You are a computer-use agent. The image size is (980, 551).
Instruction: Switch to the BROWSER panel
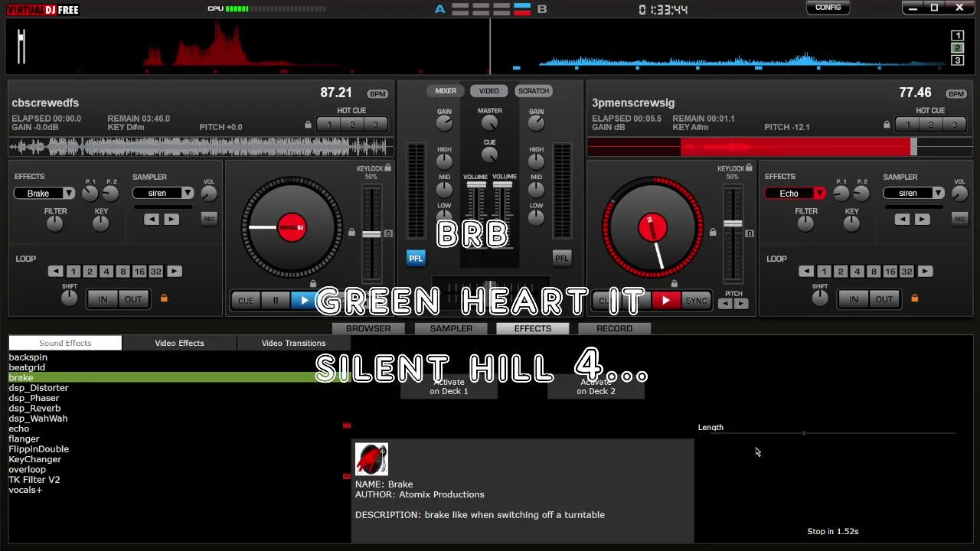(x=368, y=328)
